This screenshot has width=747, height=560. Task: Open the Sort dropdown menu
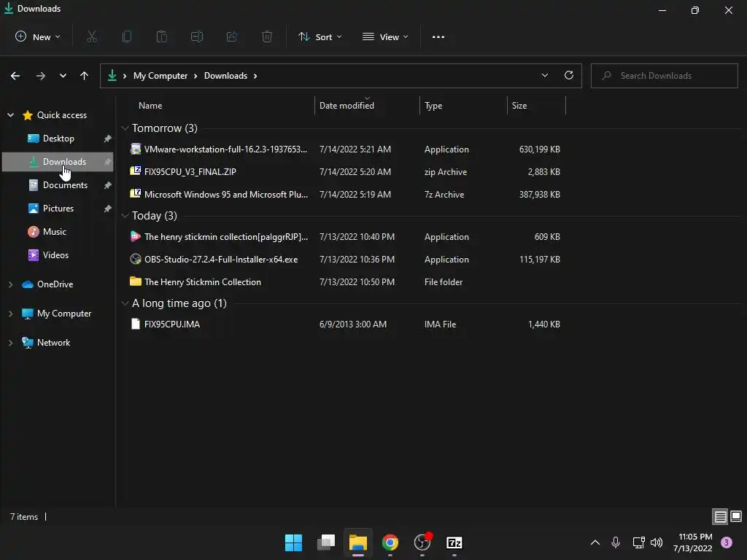pyautogui.click(x=320, y=36)
